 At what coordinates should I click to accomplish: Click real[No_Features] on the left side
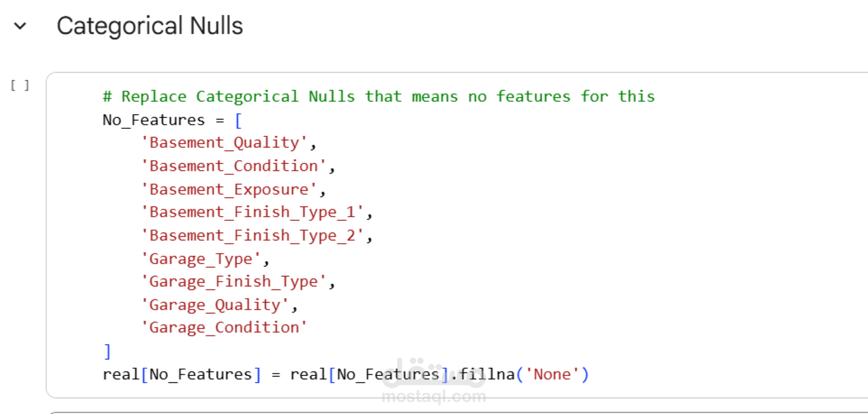click(x=182, y=375)
